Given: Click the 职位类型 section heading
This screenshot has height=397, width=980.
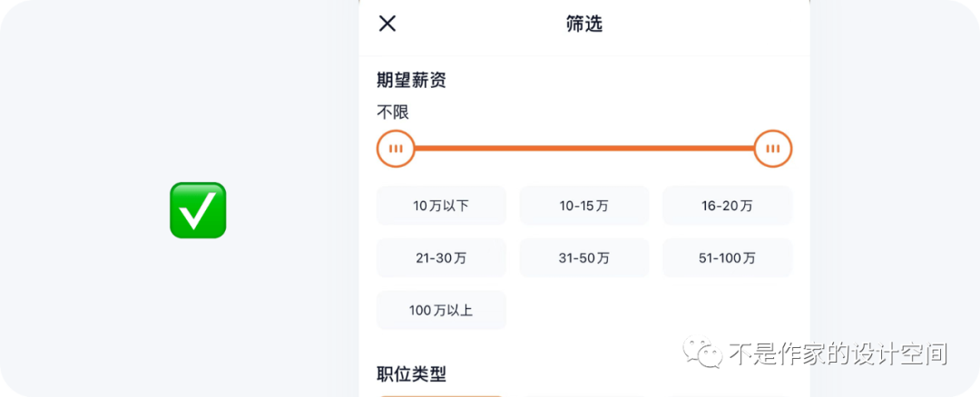Looking at the screenshot, I should click(411, 373).
